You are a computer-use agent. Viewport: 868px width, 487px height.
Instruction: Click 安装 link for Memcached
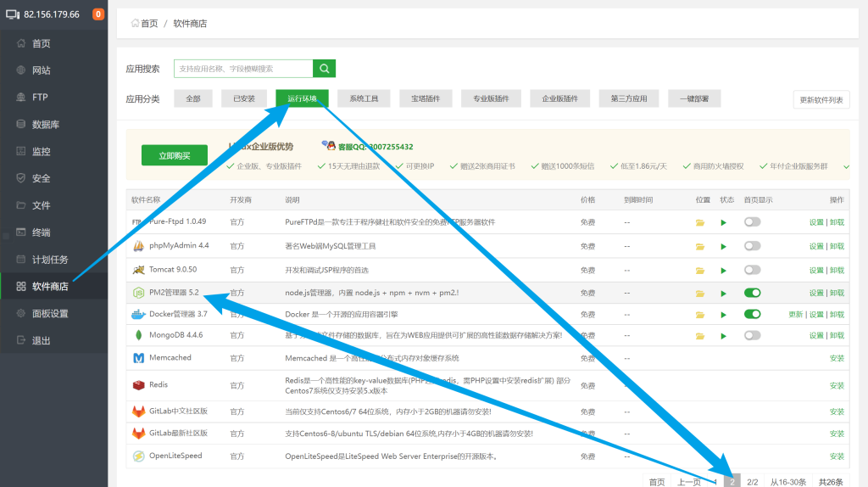click(x=837, y=358)
